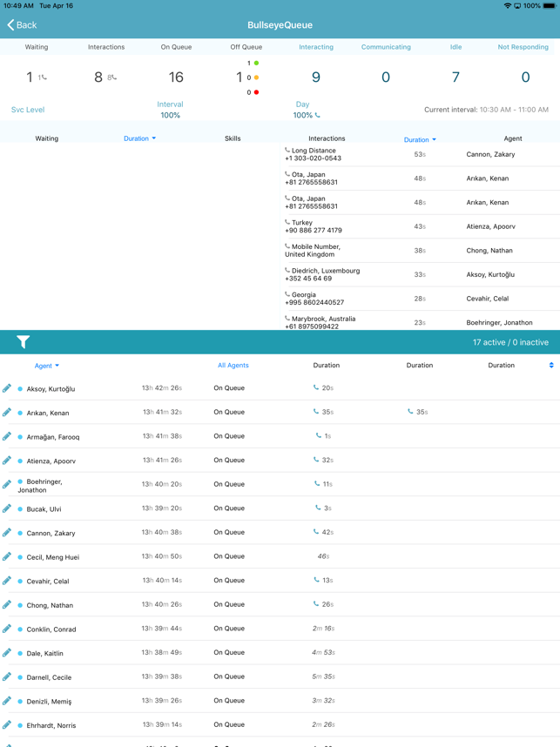Screen dimensions: 560x747
Task: Click duration 5m 35s for Darnell, Cecile
Action: (x=324, y=676)
